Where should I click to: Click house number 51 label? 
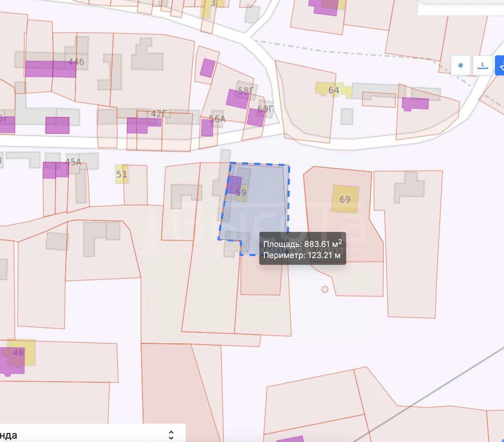pyautogui.click(x=122, y=174)
